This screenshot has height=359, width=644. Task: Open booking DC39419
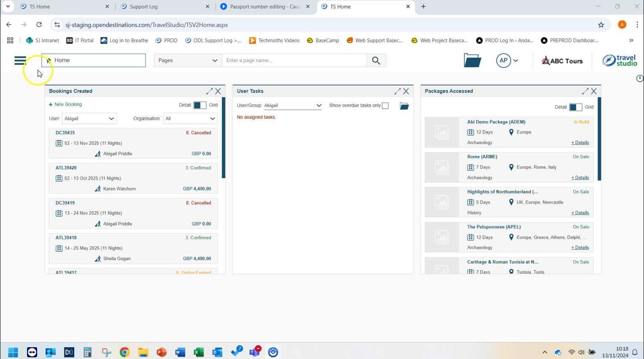pos(65,203)
